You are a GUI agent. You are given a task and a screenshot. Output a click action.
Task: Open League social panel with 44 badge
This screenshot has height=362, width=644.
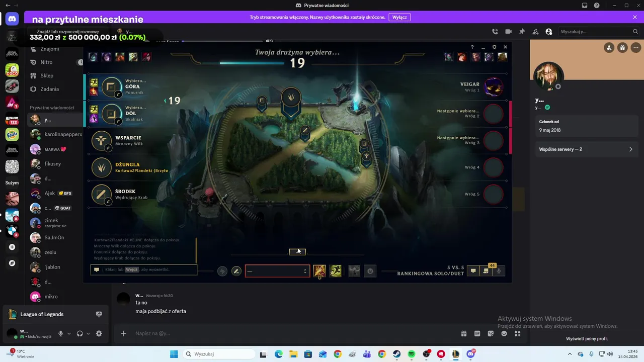point(486,271)
